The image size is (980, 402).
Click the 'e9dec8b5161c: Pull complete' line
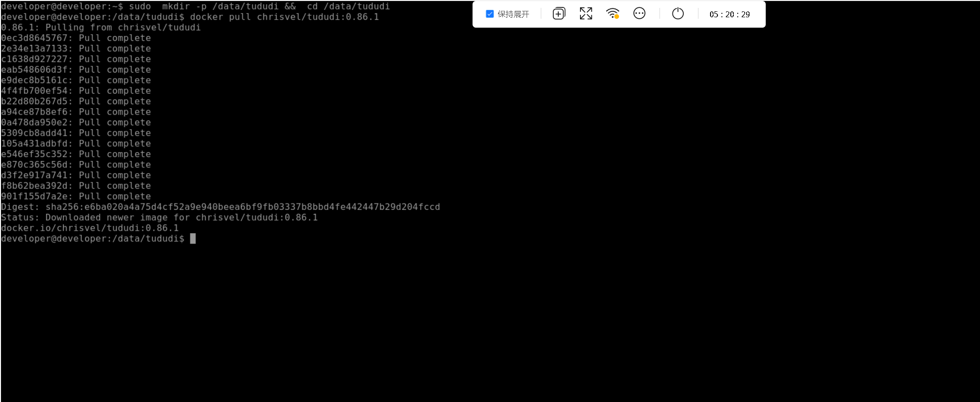coord(76,80)
